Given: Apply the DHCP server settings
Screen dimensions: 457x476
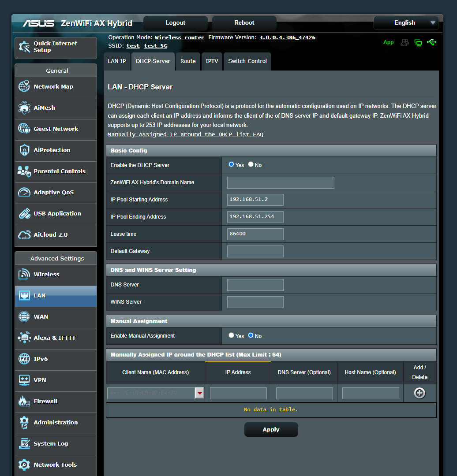Looking at the screenshot, I should click(x=271, y=429).
